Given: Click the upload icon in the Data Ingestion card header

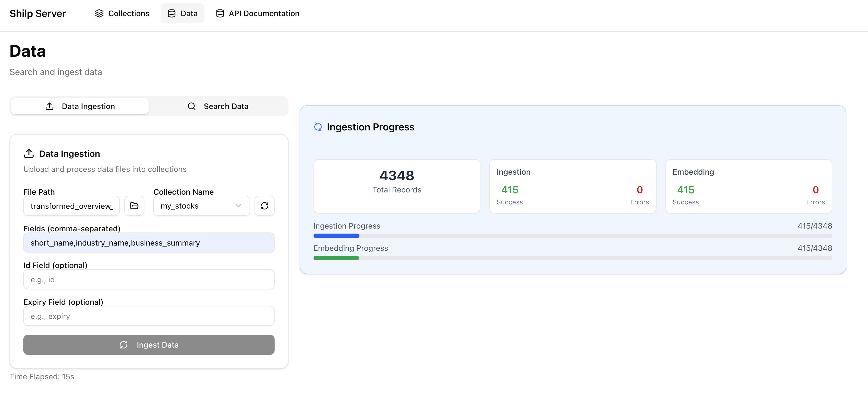Looking at the screenshot, I should pyautogui.click(x=29, y=153).
